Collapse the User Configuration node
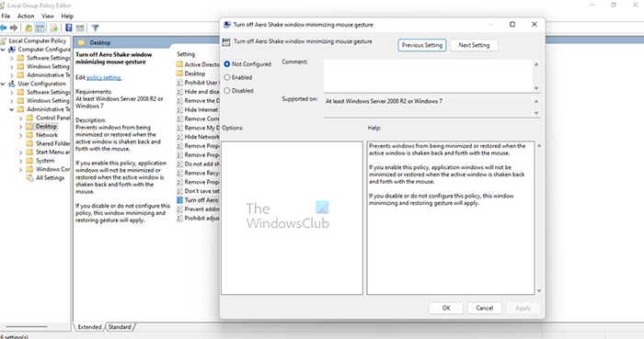 [3, 84]
